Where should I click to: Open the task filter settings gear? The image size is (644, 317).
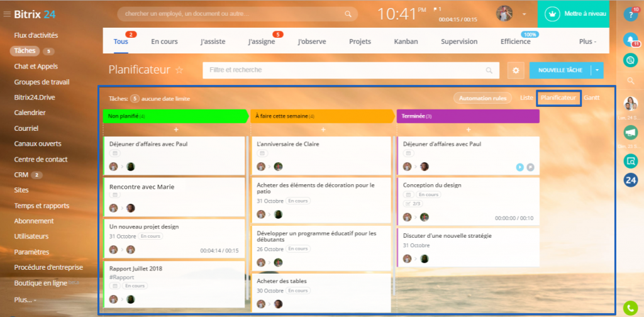(516, 70)
